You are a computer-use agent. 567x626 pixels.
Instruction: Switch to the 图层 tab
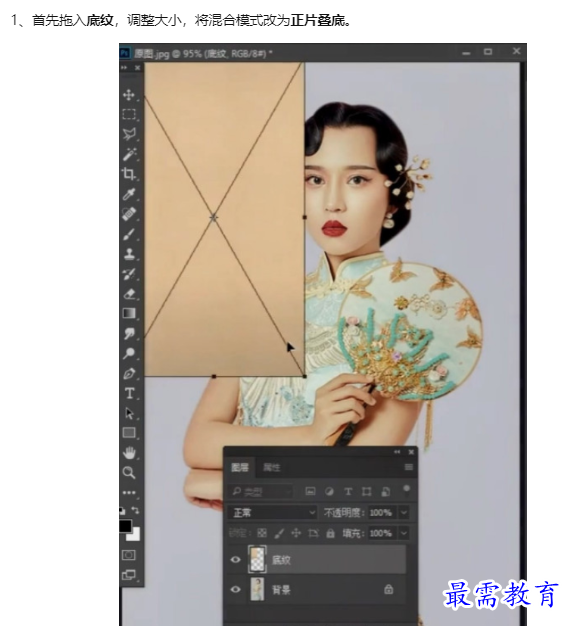tap(240, 467)
